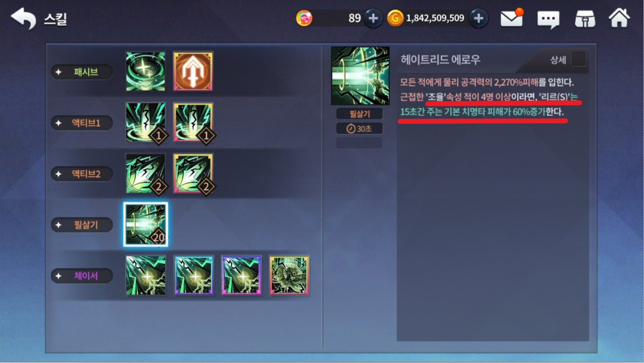Select the second 액티브1 skill with gold border

(x=193, y=123)
